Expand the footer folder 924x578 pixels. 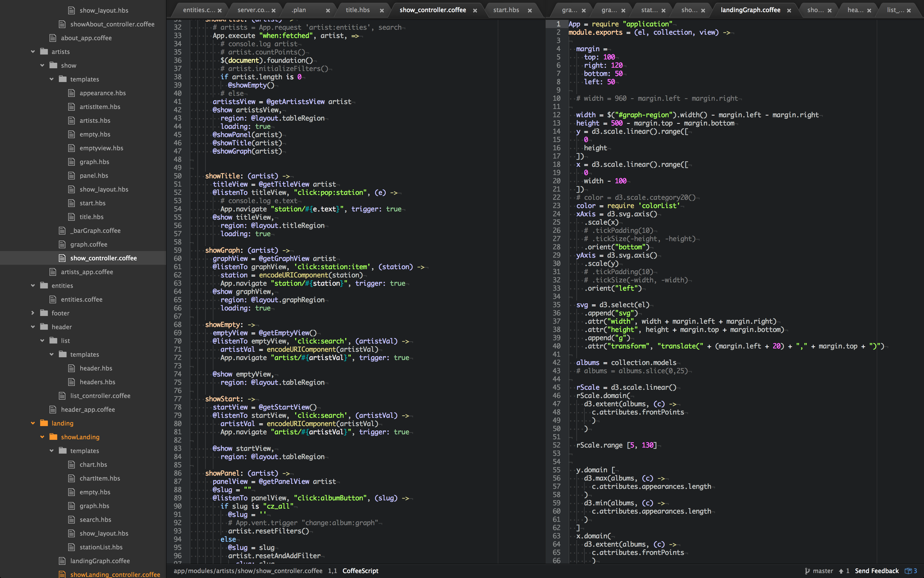33,313
